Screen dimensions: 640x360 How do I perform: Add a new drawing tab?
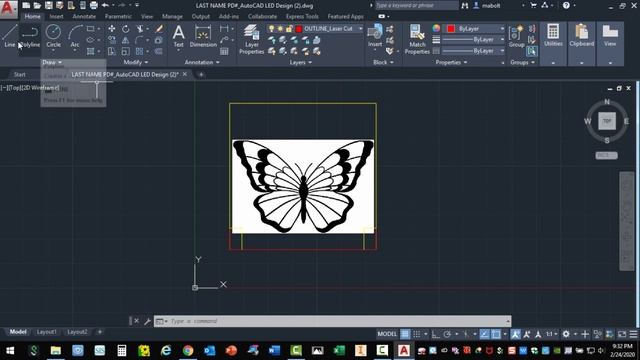pyautogui.click(x=201, y=74)
